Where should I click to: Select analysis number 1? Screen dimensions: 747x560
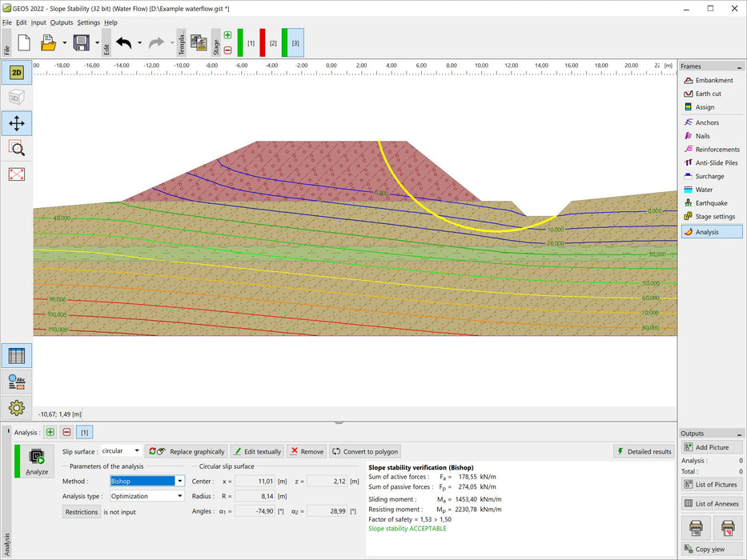(x=84, y=432)
